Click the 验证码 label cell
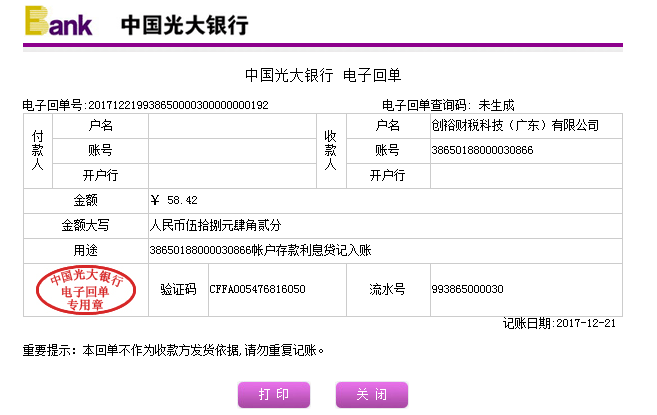Screen dimensions: 657x415 click(178, 290)
